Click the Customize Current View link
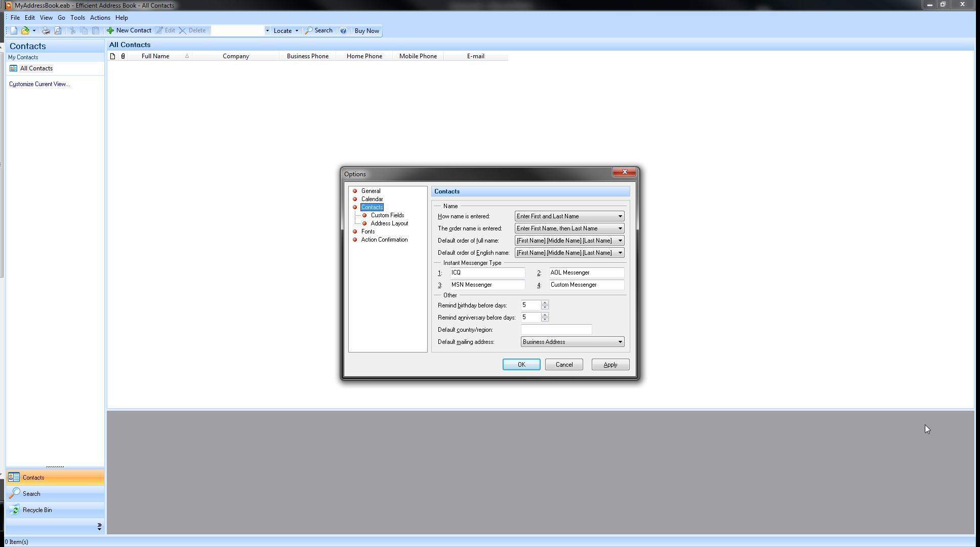This screenshot has height=547, width=980. tap(39, 84)
